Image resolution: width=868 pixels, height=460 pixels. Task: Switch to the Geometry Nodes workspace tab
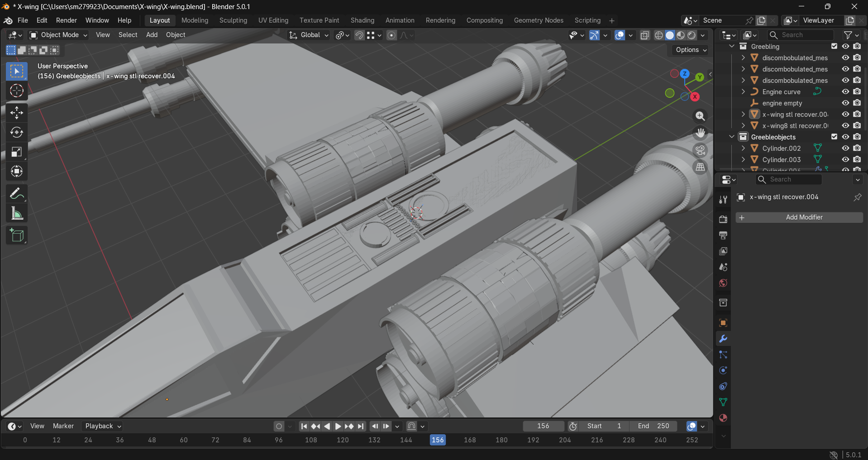539,20
